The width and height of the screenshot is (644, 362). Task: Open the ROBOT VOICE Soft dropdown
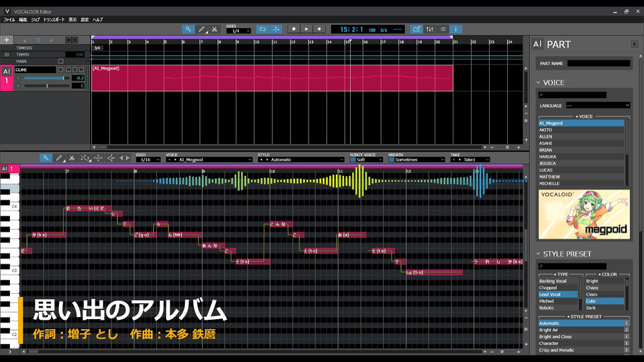pos(366,160)
